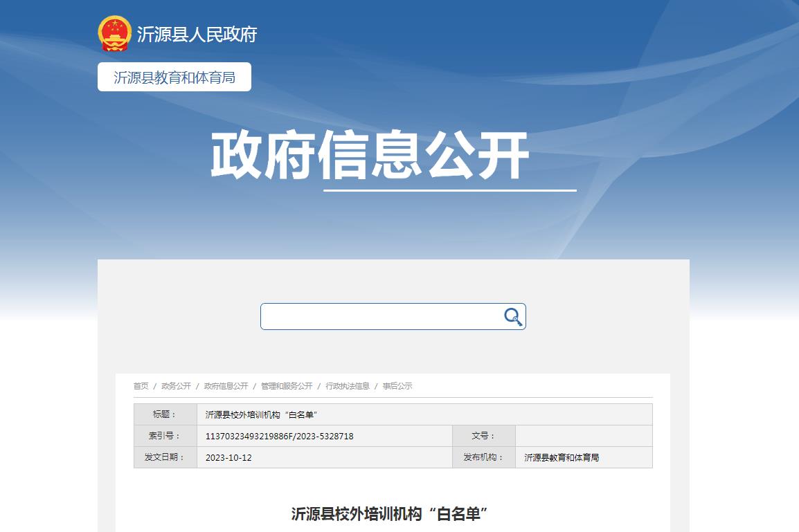Viewport: 799px width, 532px height.
Task: Open 政务公开 breadcrumb link
Action: (176, 386)
